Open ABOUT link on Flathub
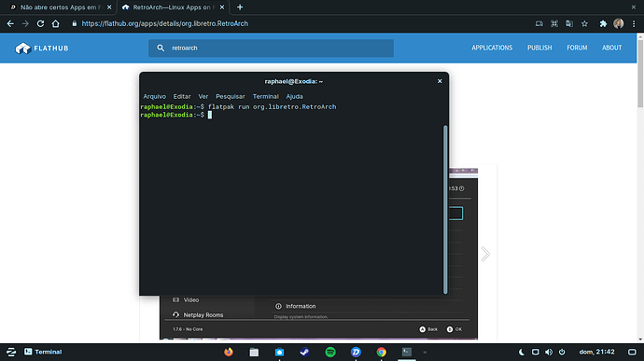 [611, 49]
